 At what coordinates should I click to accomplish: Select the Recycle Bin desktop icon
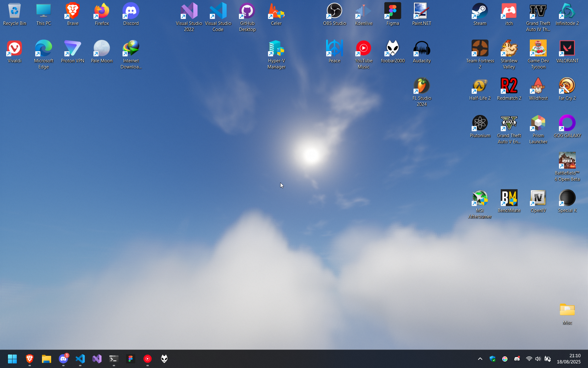point(14,14)
